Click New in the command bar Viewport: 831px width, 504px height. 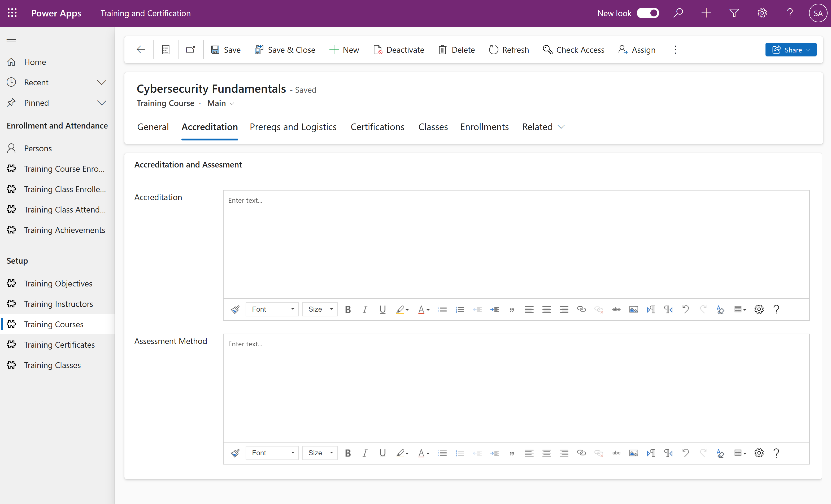[344, 50]
